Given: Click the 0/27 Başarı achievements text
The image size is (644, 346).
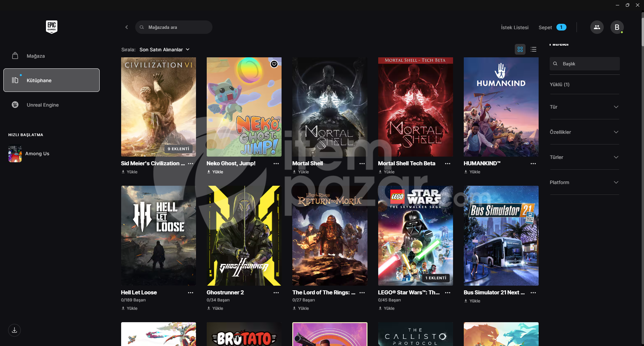Looking at the screenshot, I should [x=304, y=300].
